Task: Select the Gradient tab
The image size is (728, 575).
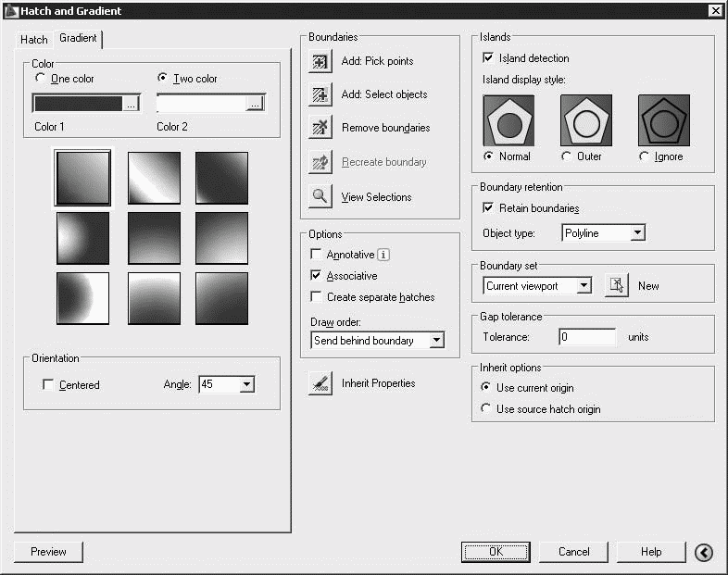Action: coord(78,39)
